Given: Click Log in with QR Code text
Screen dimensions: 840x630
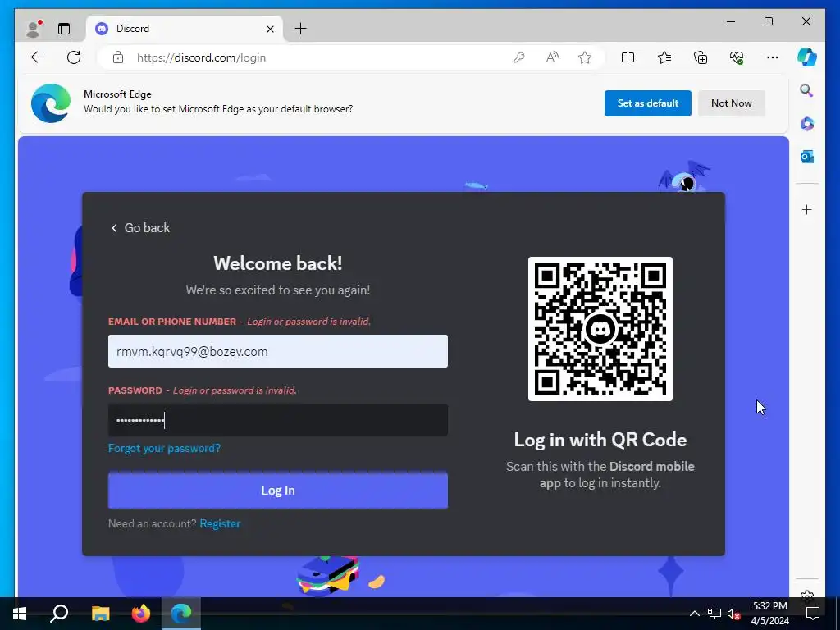Looking at the screenshot, I should (600, 440).
